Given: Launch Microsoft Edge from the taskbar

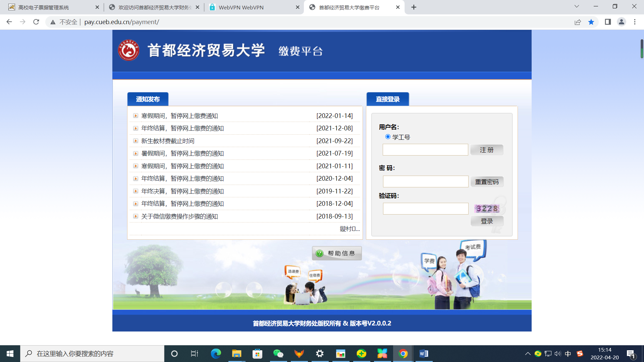Looking at the screenshot, I should click(x=216, y=354).
